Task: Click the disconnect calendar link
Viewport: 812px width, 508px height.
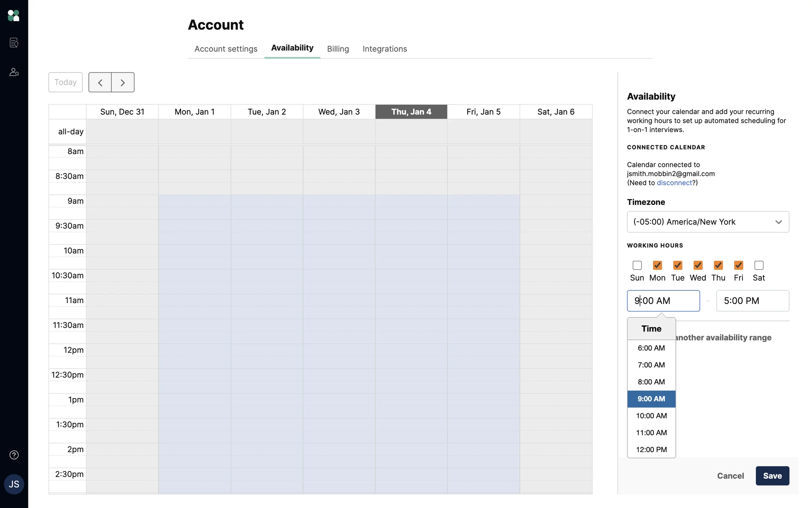Action: [674, 183]
